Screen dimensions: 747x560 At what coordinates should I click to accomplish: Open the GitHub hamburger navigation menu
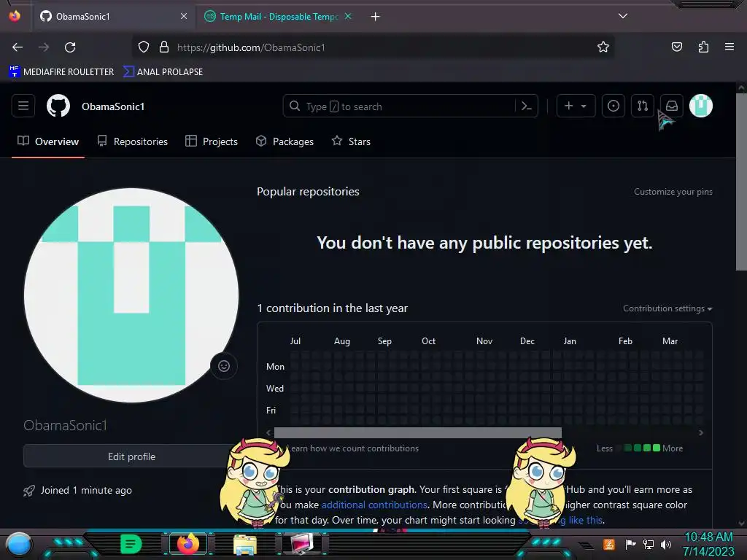click(x=23, y=106)
